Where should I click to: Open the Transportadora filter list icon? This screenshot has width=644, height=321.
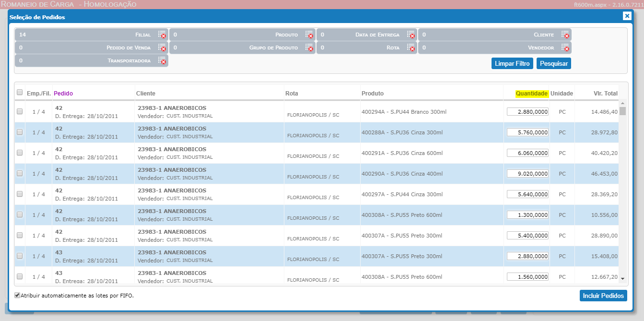tap(162, 60)
